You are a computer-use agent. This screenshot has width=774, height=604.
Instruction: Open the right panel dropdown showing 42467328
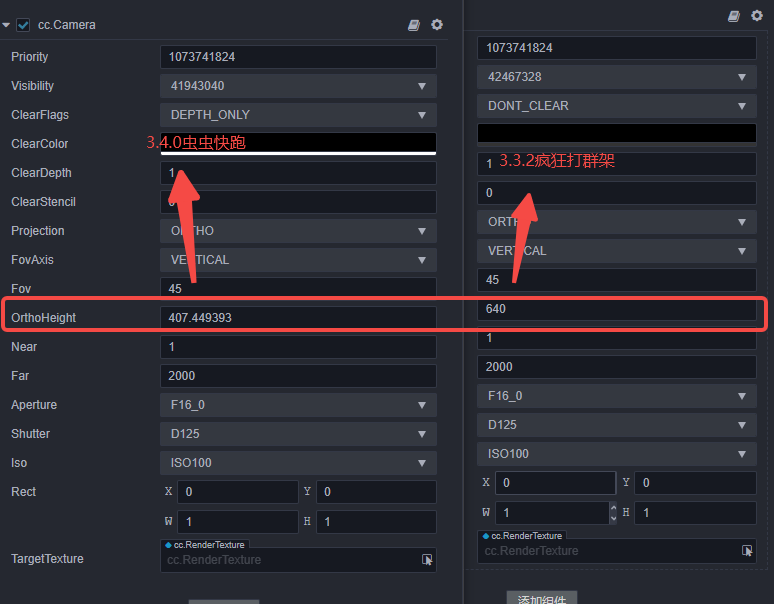tap(617, 77)
